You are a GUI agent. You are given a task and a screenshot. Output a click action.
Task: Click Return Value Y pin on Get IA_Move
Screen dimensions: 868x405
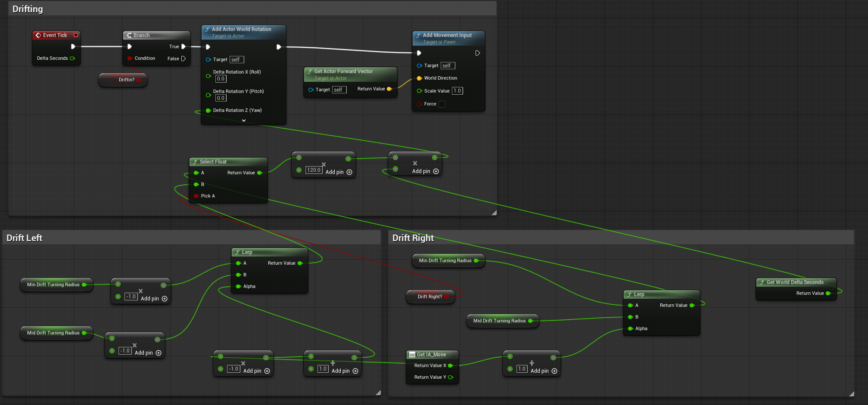[451, 377]
